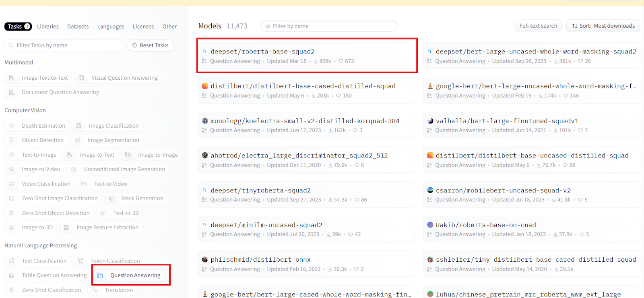Click the Image-Text-to-Text task icon
Image resolution: width=644 pixels, height=298 pixels.
click(x=12, y=78)
